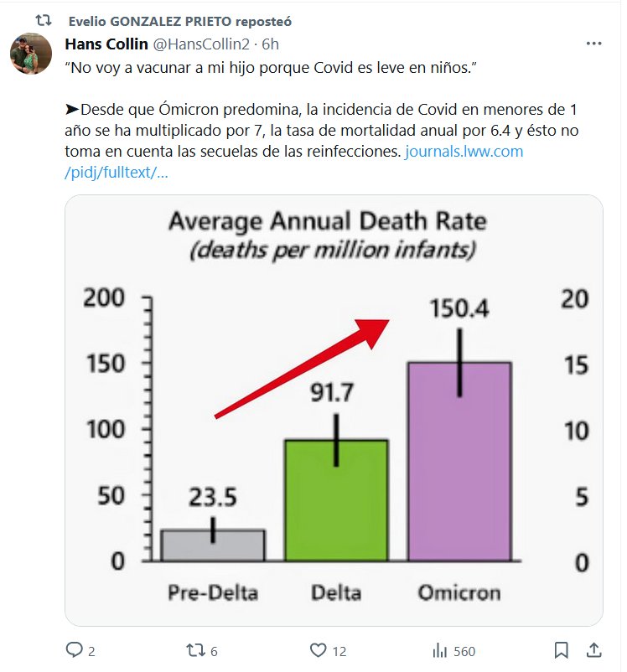Share the tweet via the upload arrow icon

click(592, 650)
